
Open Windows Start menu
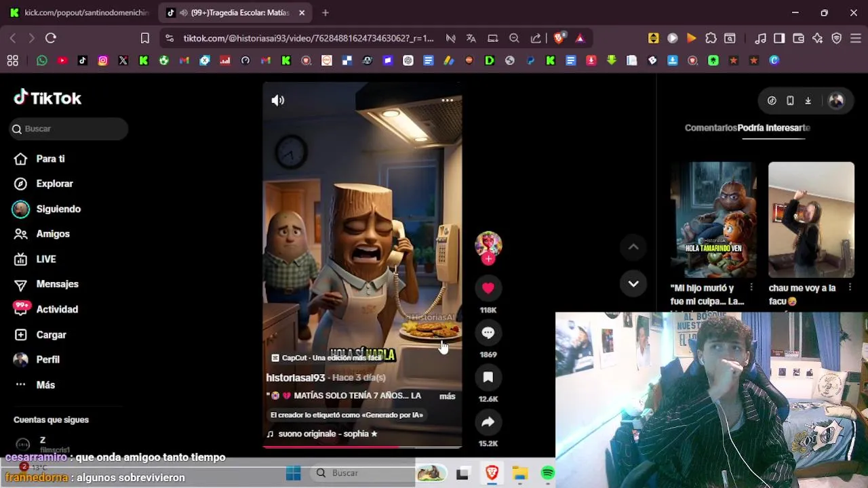click(x=293, y=473)
